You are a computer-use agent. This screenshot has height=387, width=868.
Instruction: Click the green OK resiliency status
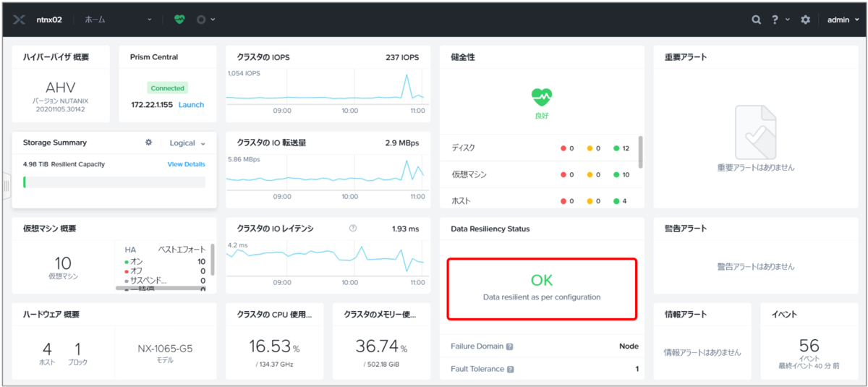click(x=542, y=280)
